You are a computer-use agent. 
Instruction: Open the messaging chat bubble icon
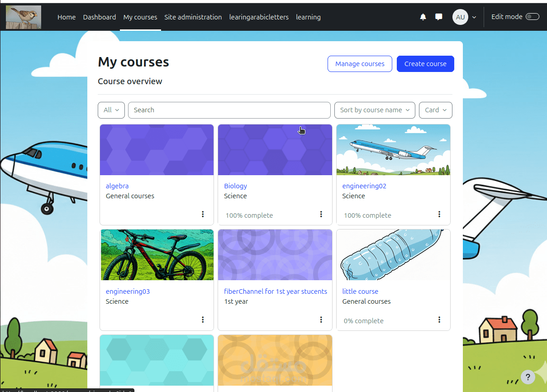pos(438,17)
